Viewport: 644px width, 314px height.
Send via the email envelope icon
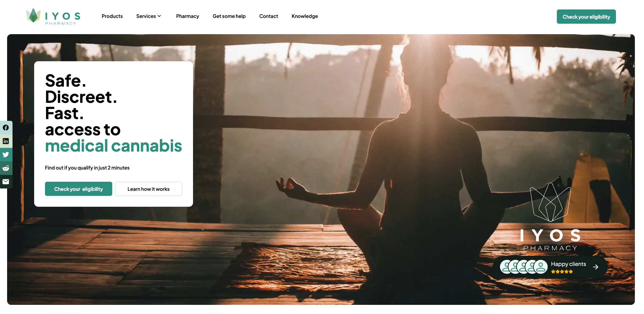6,182
